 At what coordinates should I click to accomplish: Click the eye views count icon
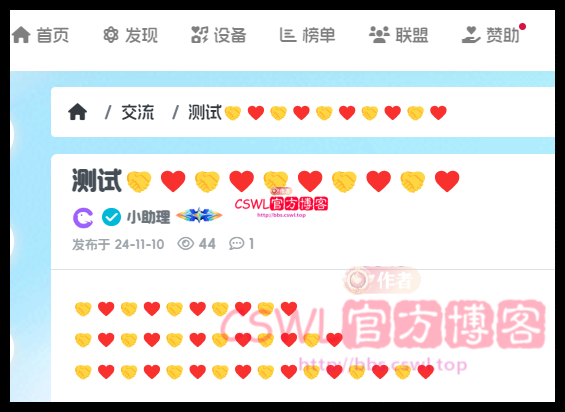pyautogui.click(x=186, y=244)
